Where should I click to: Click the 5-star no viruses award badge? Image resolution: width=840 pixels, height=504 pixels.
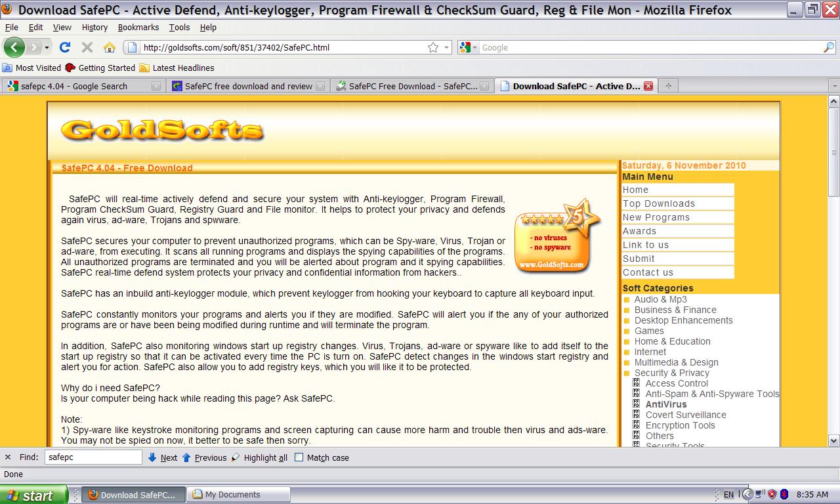[558, 236]
